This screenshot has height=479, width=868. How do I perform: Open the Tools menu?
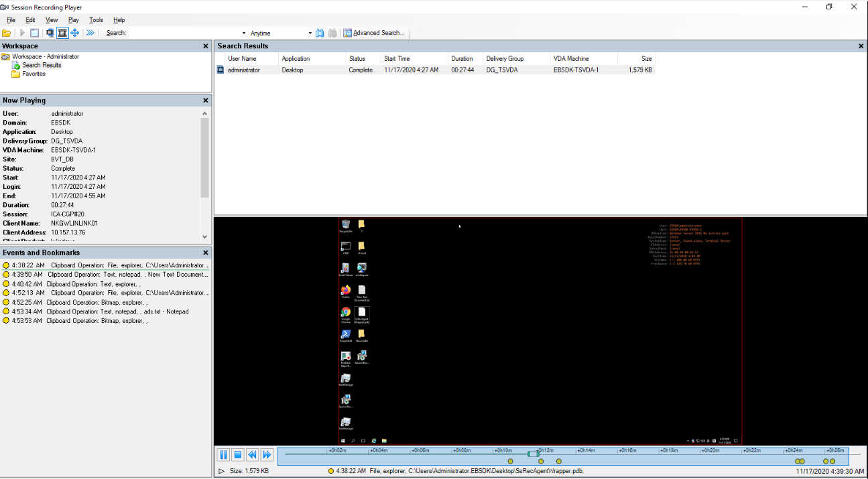[97, 20]
